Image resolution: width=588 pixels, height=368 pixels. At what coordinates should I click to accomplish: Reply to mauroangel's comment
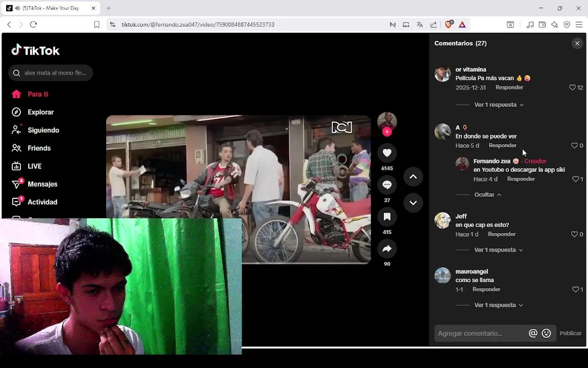tap(486, 289)
